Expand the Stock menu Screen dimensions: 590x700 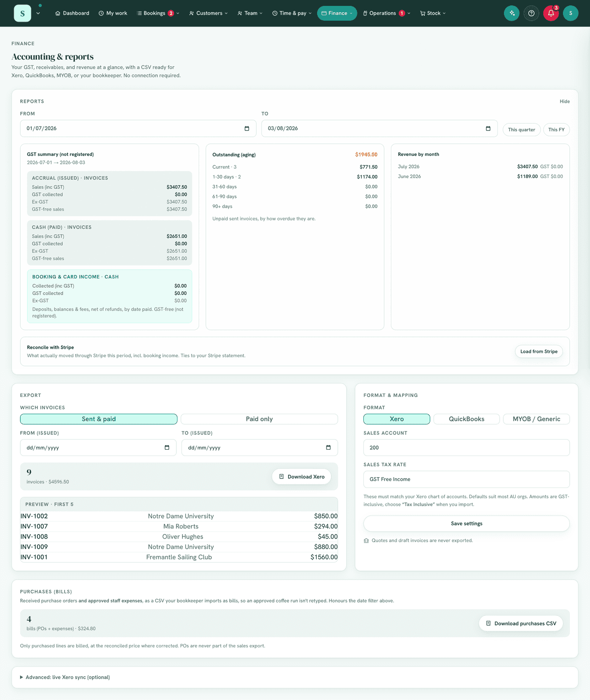433,13
